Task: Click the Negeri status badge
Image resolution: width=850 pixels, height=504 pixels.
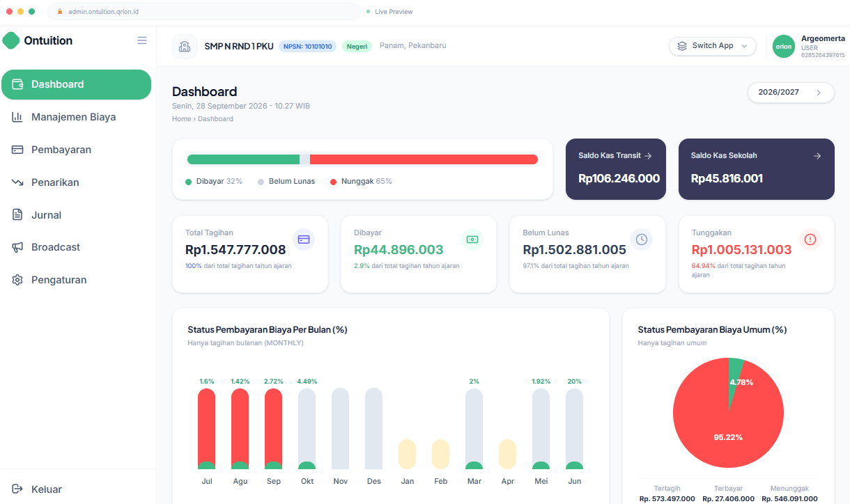Action: (357, 47)
